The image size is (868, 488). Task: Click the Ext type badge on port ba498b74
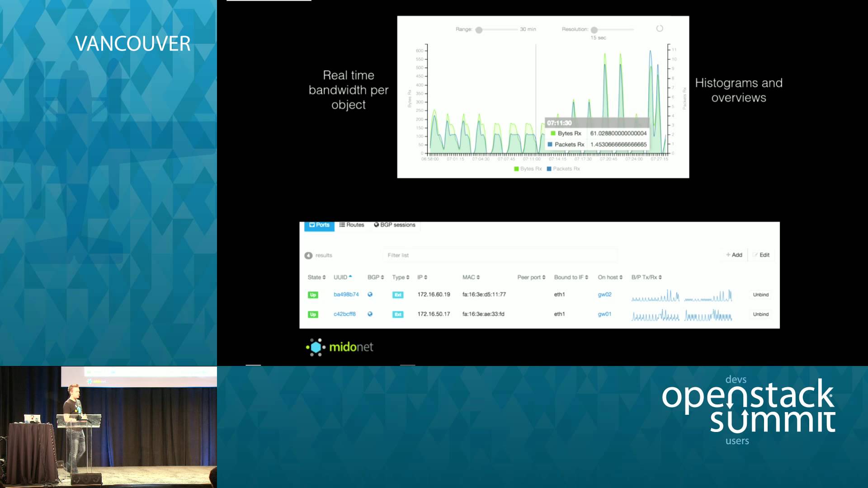click(x=398, y=294)
